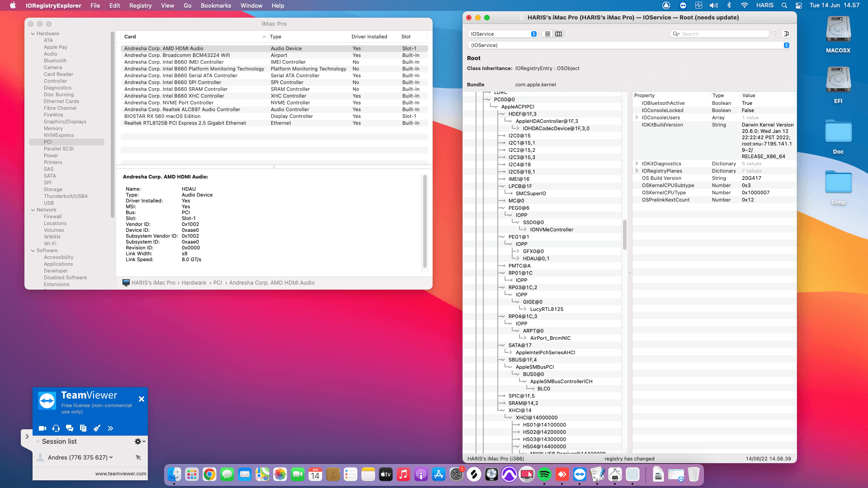Click the device tree vertical scrollbar
Screen dimensions: 868x488
click(625, 235)
